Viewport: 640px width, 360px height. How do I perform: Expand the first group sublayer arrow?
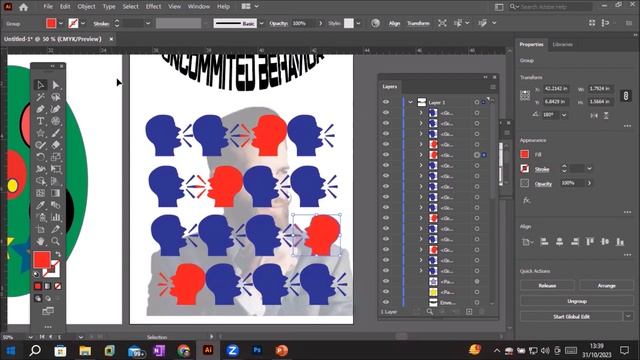pos(421,113)
